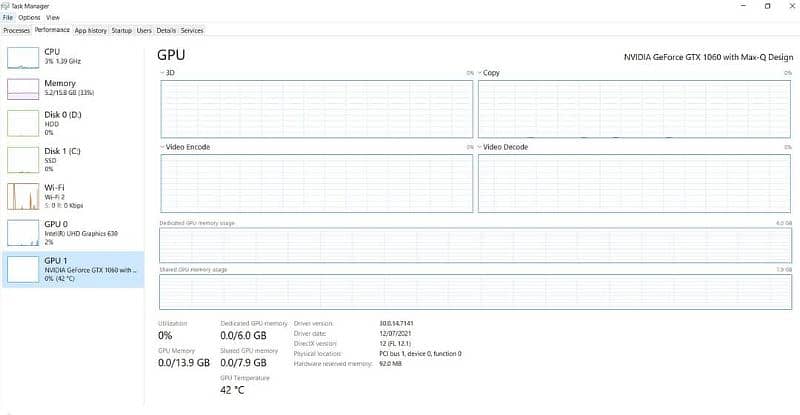This screenshot has width=800, height=415.
Task: Open the Wi-Fi graph thumbnail
Action: [x=23, y=195]
